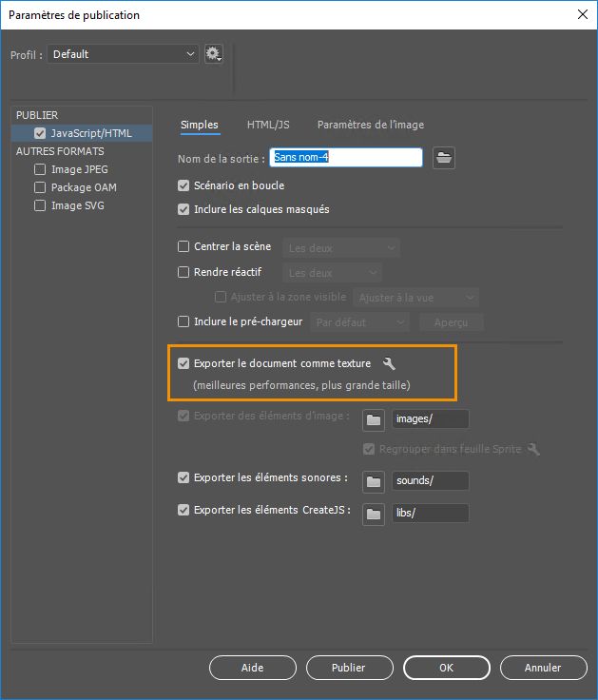Click the Aide button
Image resolution: width=598 pixels, height=700 pixels.
click(253, 668)
